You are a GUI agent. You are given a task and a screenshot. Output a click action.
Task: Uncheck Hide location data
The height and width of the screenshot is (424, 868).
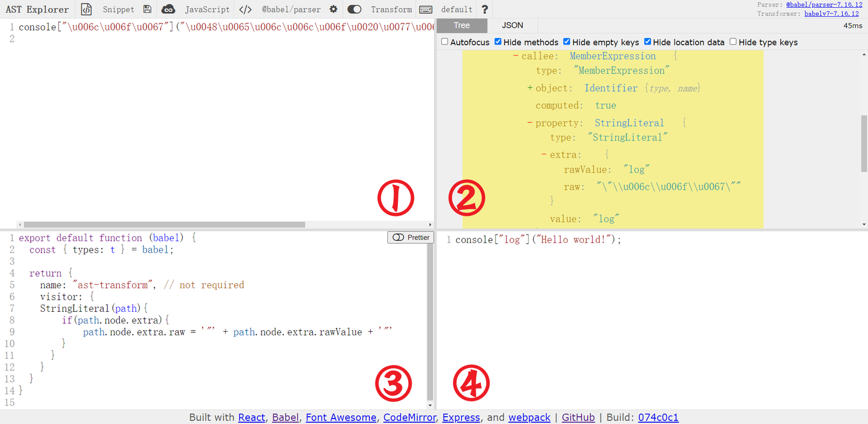pos(647,42)
